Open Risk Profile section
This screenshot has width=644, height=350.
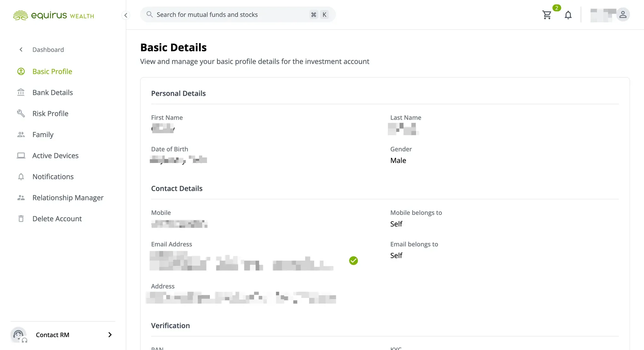50,114
